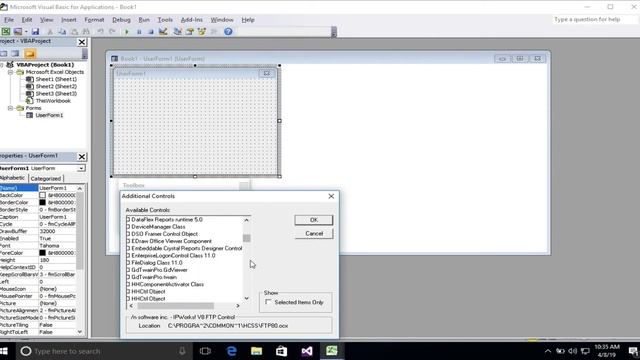The width and height of the screenshot is (640, 360).
Task: Click View Code icon in Project panel
Action: [4, 53]
